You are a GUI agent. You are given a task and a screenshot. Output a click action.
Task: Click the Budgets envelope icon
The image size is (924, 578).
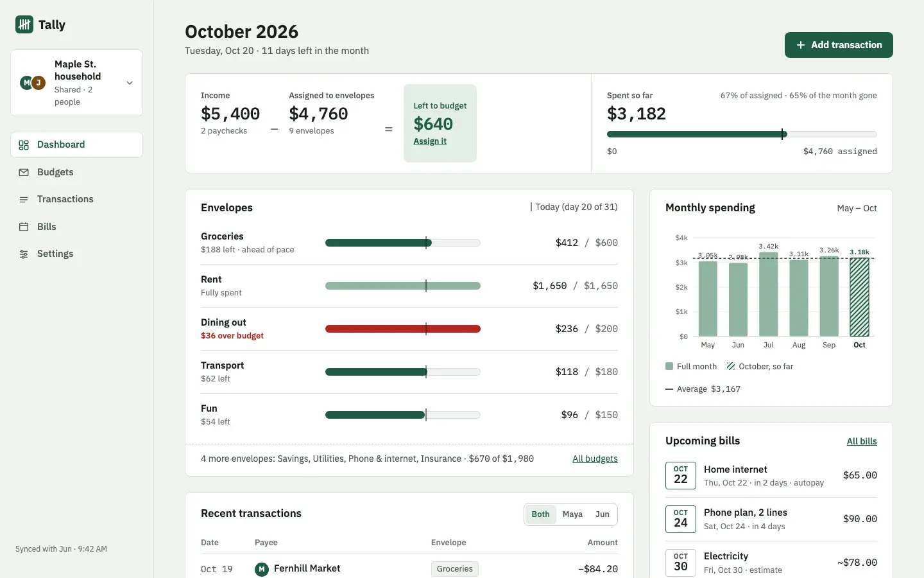click(x=24, y=172)
